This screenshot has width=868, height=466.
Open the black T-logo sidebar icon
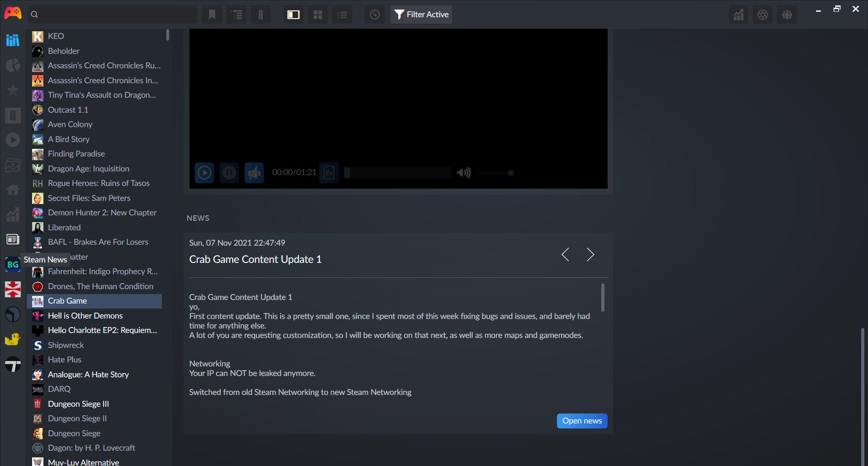point(13,364)
